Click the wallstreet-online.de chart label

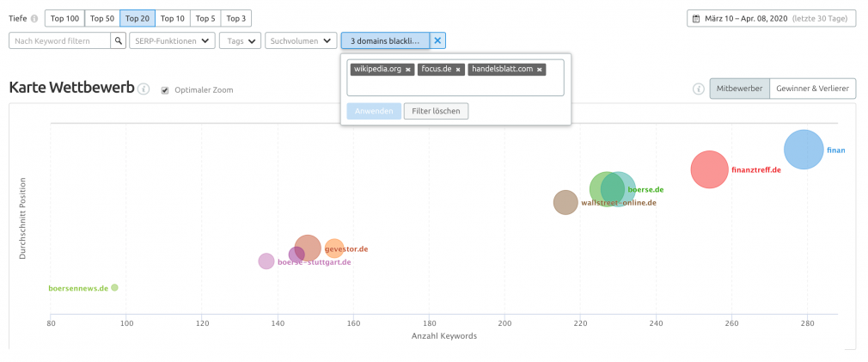619,203
